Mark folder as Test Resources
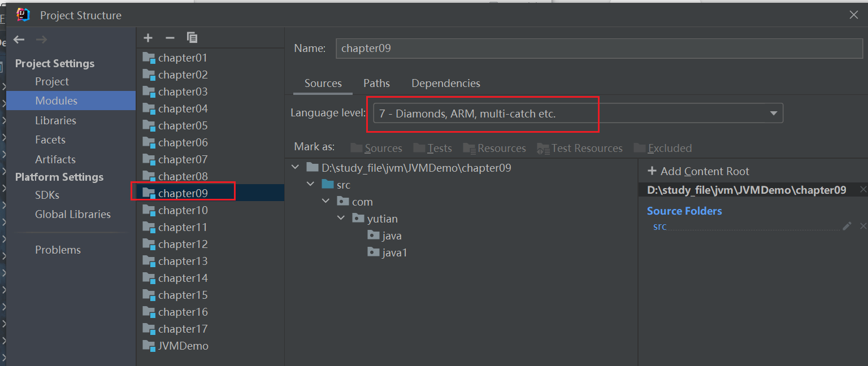This screenshot has width=868, height=366. [580, 148]
